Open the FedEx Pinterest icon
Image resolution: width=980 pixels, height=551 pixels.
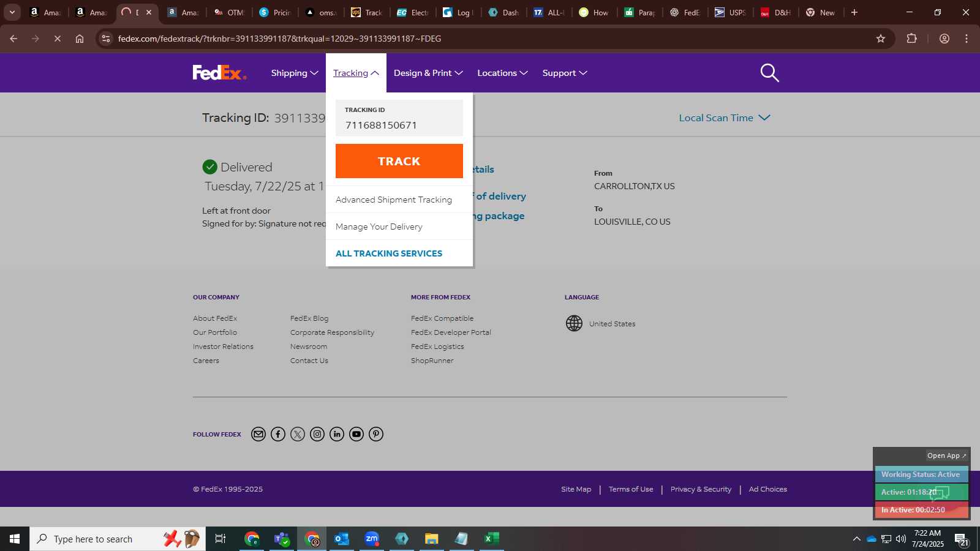point(376,434)
